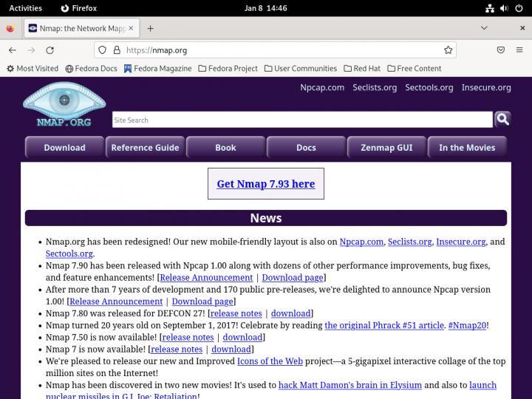Click Insecure.org link in news text
The image size is (532, 399).
461,242
